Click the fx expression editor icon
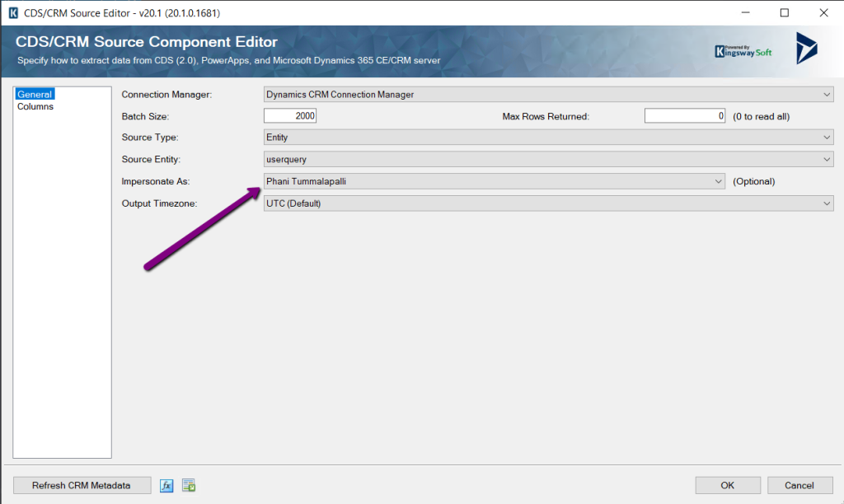The height and width of the screenshot is (504, 844). [166, 485]
